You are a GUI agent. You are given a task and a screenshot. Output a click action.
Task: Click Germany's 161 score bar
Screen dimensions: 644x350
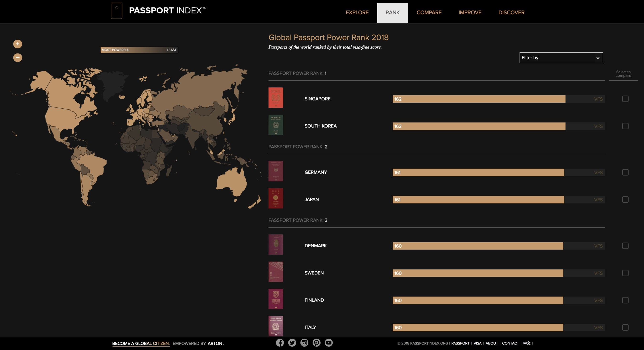coord(478,172)
